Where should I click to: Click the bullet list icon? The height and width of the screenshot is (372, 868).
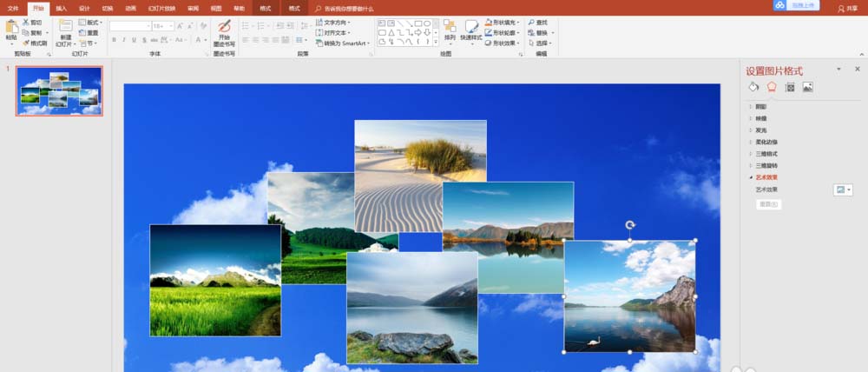pos(247,26)
